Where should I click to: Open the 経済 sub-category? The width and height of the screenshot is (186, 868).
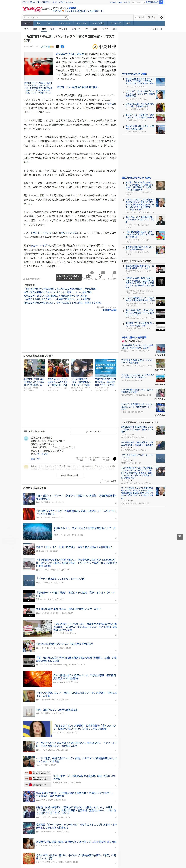pyautogui.click(x=52, y=29)
